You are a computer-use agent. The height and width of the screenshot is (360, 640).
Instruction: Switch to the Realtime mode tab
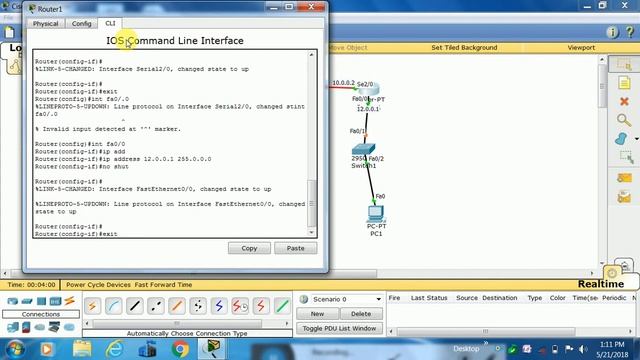(600, 284)
